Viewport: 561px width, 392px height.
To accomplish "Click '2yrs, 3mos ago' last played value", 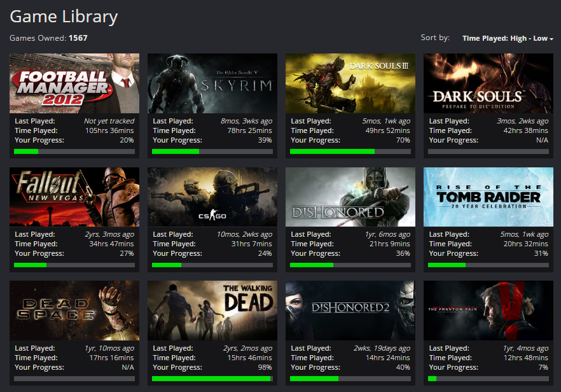I will pyautogui.click(x=109, y=234).
